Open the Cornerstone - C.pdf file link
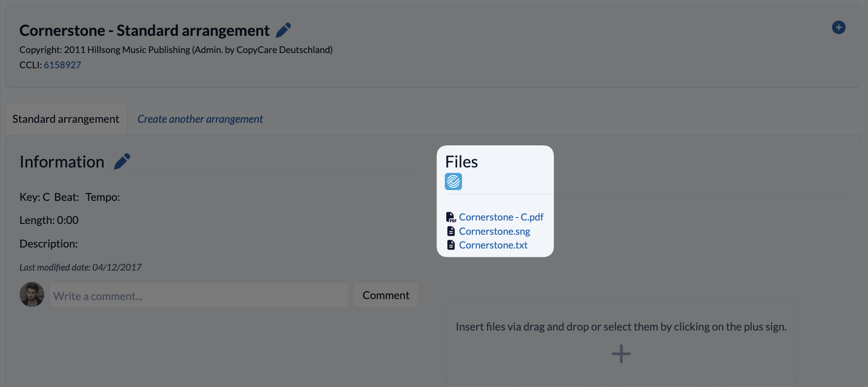 (501, 217)
